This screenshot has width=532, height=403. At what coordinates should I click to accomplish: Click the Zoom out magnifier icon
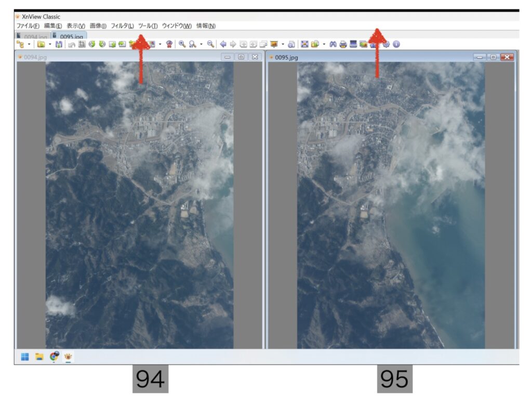pyautogui.click(x=210, y=45)
